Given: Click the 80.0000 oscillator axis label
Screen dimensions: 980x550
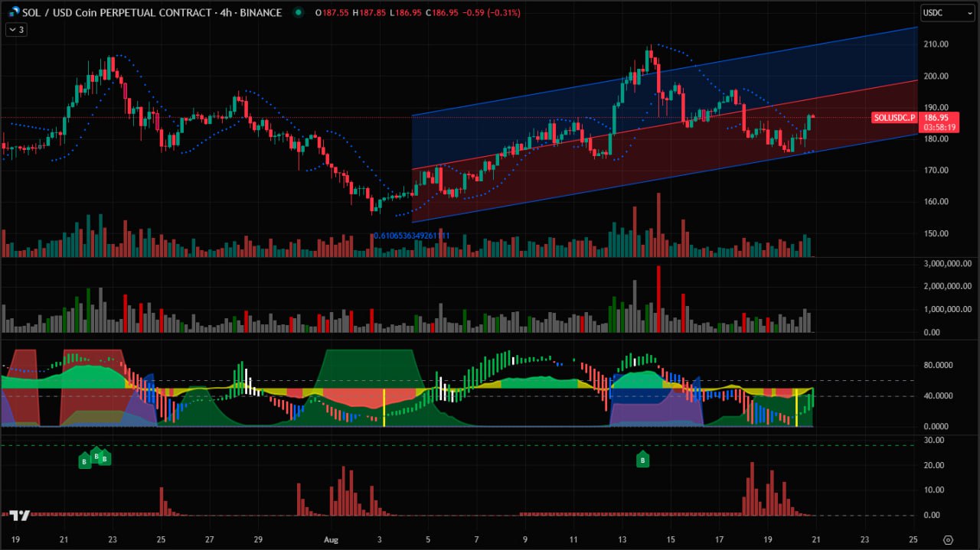Looking at the screenshot, I should 939,365.
